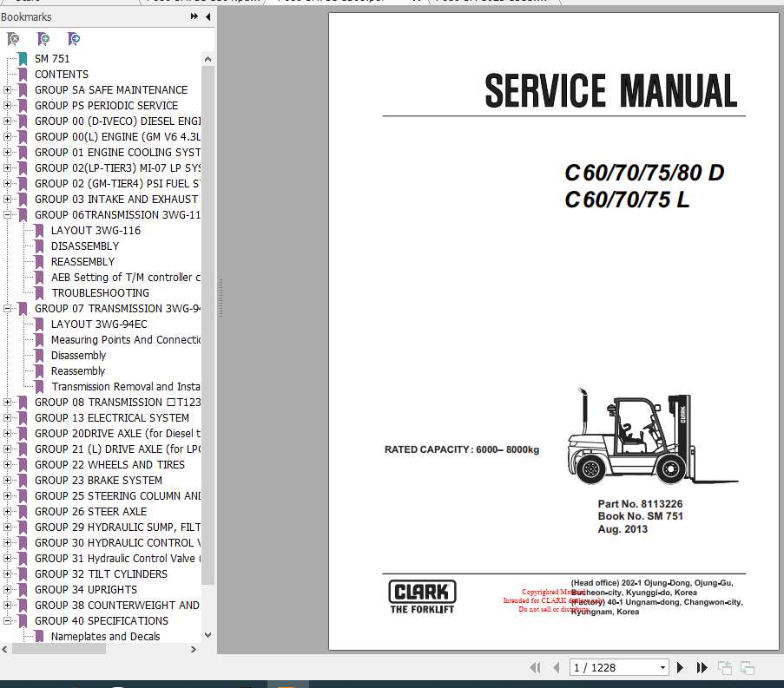Open TROUBLESHOOTING bookmark
This screenshot has width=784, height=688.
(x=100, y=292)
